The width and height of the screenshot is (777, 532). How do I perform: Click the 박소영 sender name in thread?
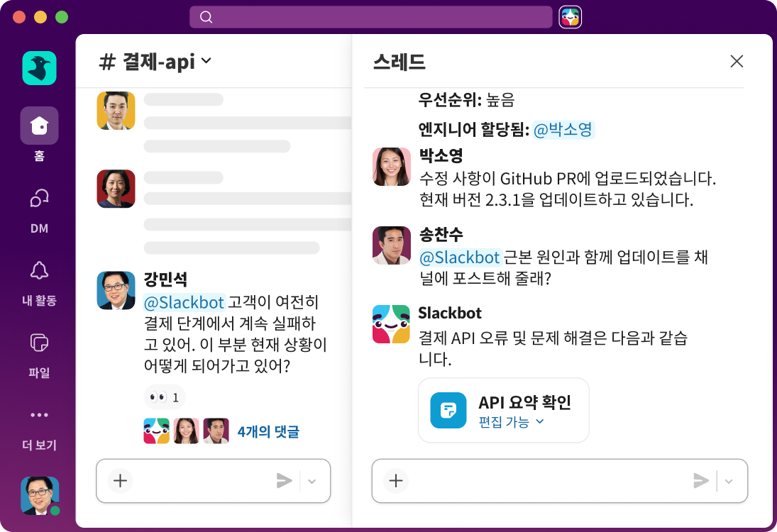coord(441,155)
